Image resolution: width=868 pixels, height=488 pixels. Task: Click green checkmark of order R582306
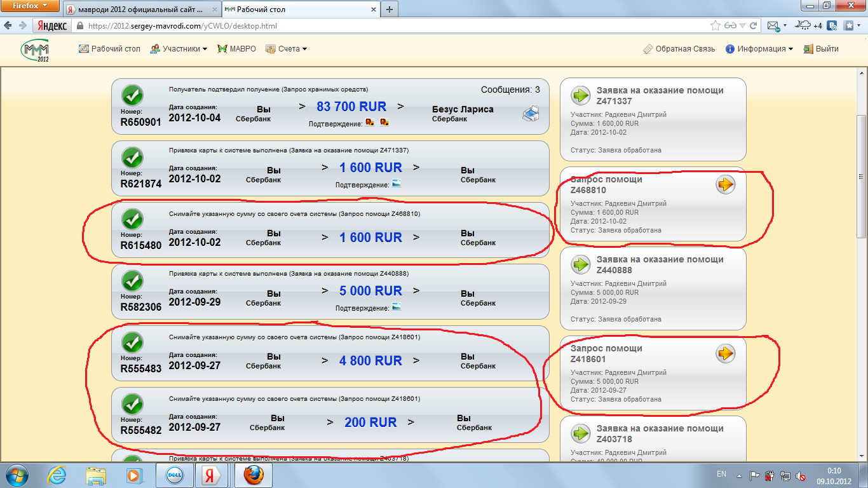click(x=132, y=280)
